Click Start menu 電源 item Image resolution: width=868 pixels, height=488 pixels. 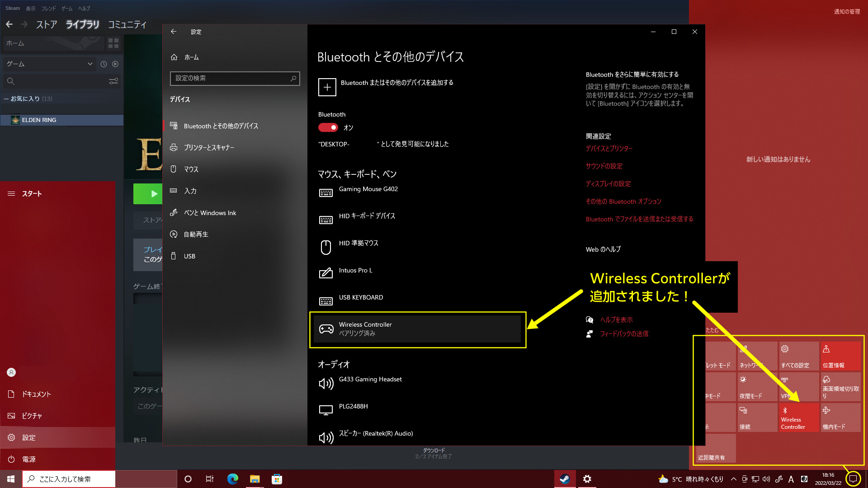point(58,459)
